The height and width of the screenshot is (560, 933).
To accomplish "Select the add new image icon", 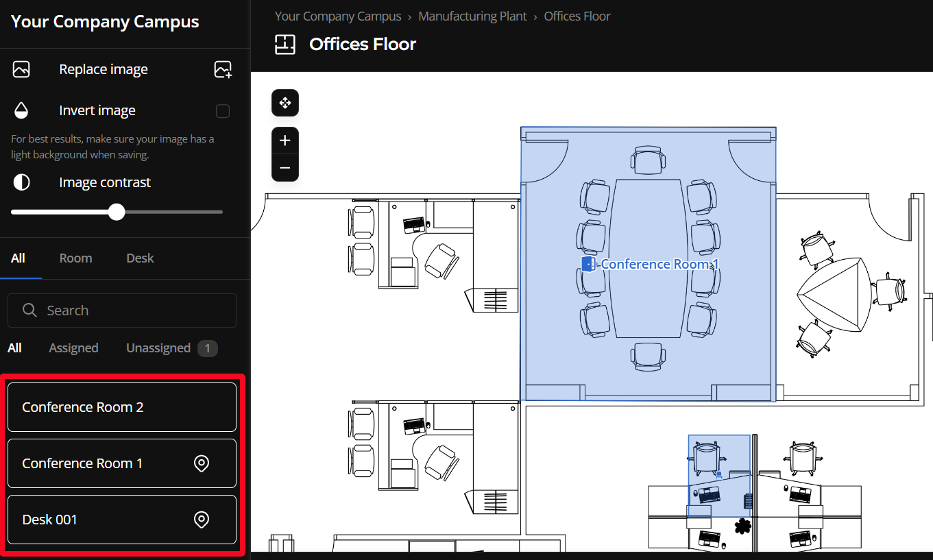I will (222, 69).
